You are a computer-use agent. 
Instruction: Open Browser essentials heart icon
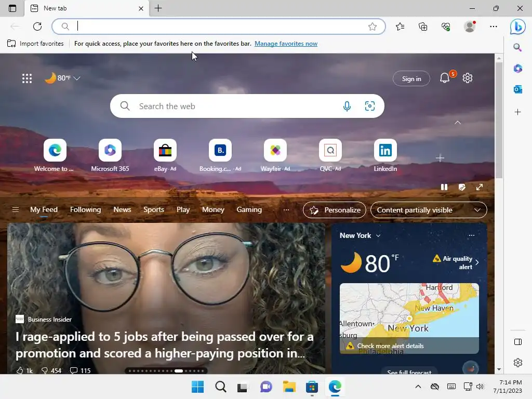point(446,26)
